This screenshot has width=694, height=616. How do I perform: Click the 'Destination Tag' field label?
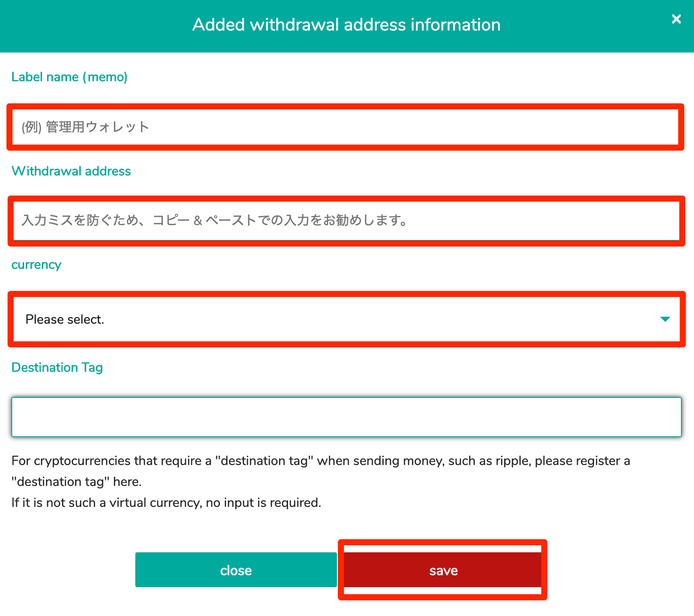57,367
